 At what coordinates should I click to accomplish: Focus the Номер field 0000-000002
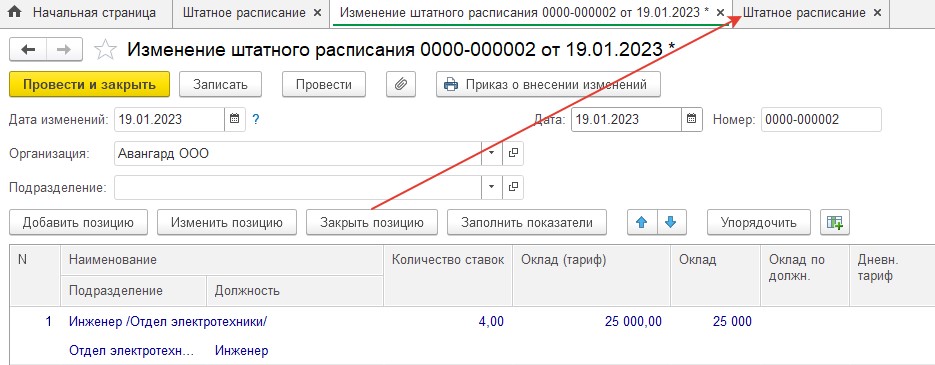click(x=821, y=119)
